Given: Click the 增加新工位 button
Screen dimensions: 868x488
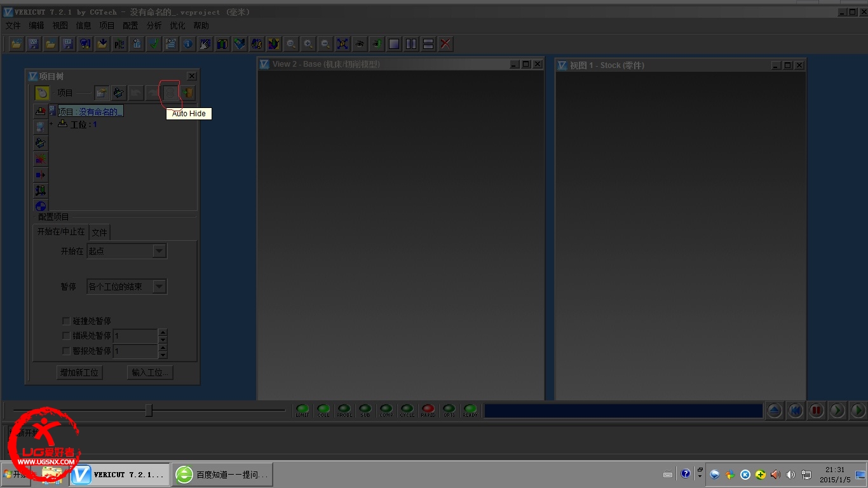Looking at the screenshot, I should (x=79, y=372).
